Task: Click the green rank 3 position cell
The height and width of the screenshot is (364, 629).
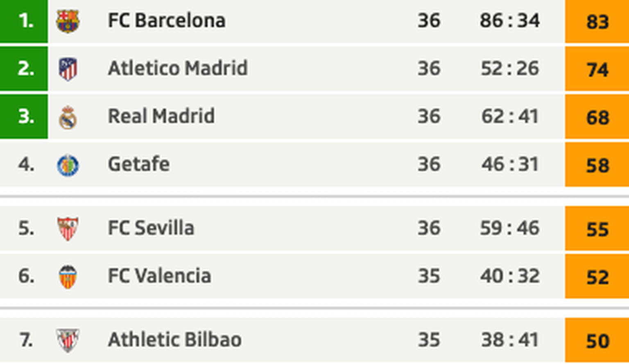Action: click(24, 117)
